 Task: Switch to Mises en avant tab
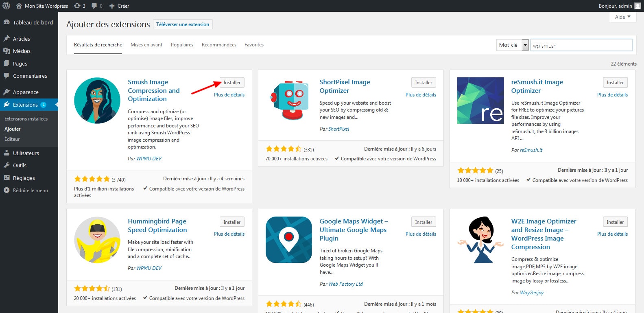click(x=146, y=45)
